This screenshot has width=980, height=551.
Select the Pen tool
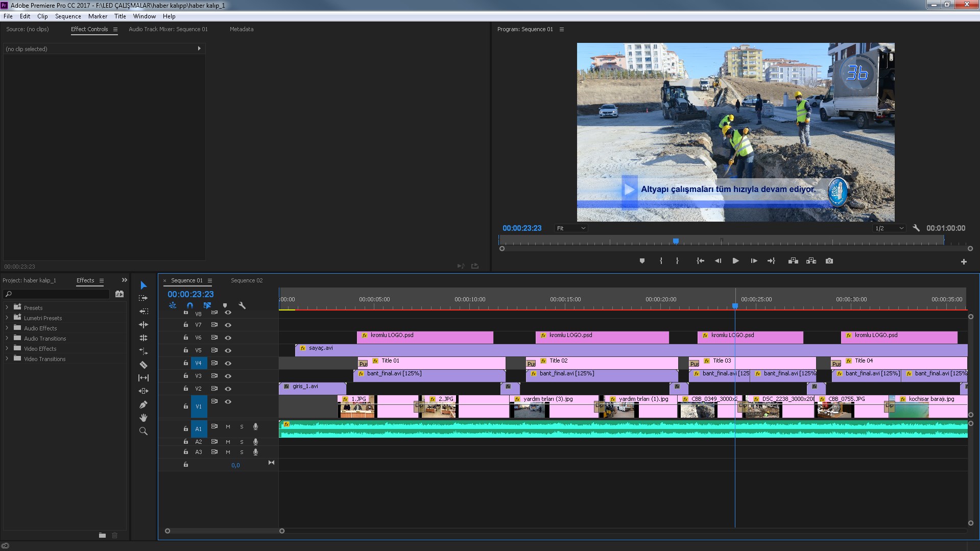[144, 404]
